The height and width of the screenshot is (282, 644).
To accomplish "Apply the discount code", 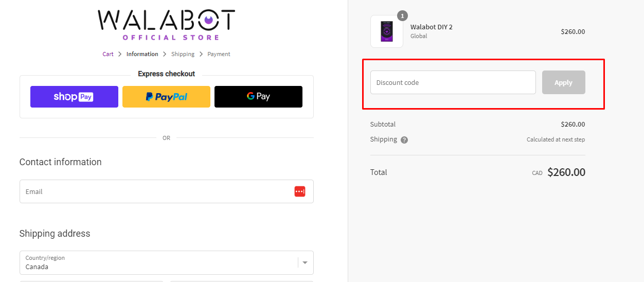I will (x=563, y=82).
